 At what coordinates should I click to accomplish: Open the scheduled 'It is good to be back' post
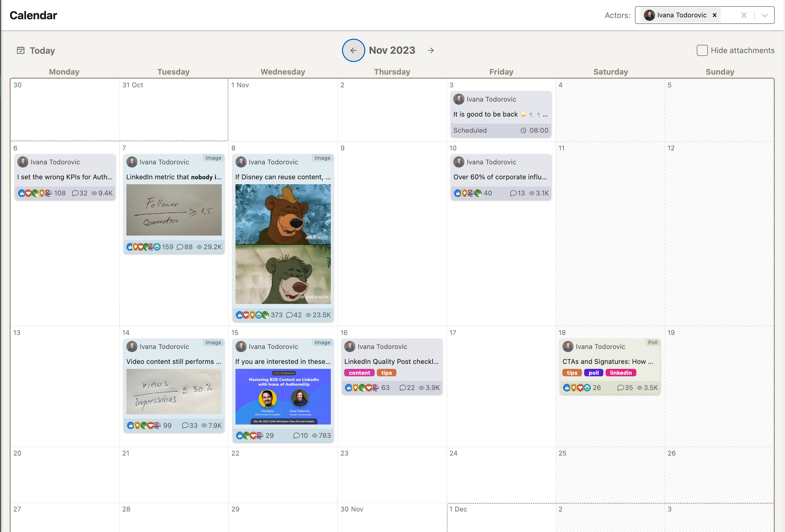[x=501, y=114]
